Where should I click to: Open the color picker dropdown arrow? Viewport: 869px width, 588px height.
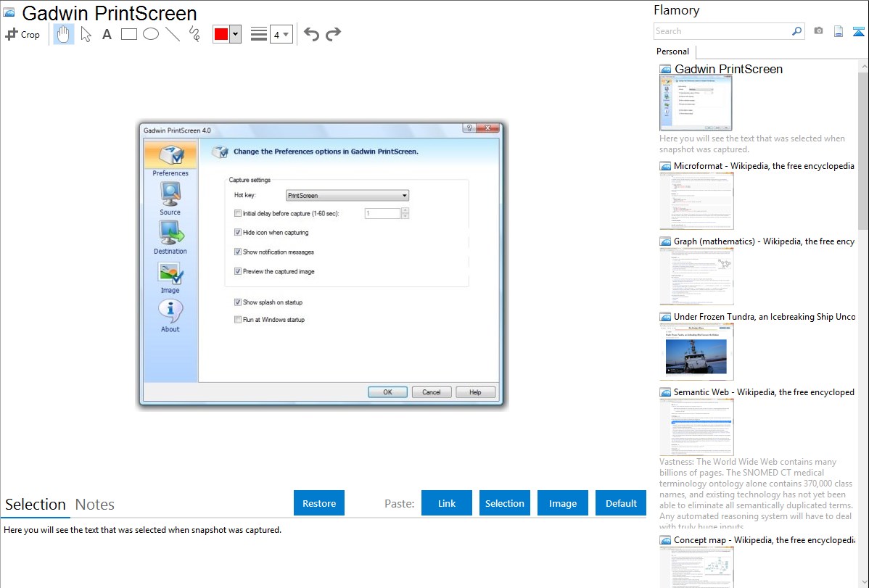(x=235, y=34)
